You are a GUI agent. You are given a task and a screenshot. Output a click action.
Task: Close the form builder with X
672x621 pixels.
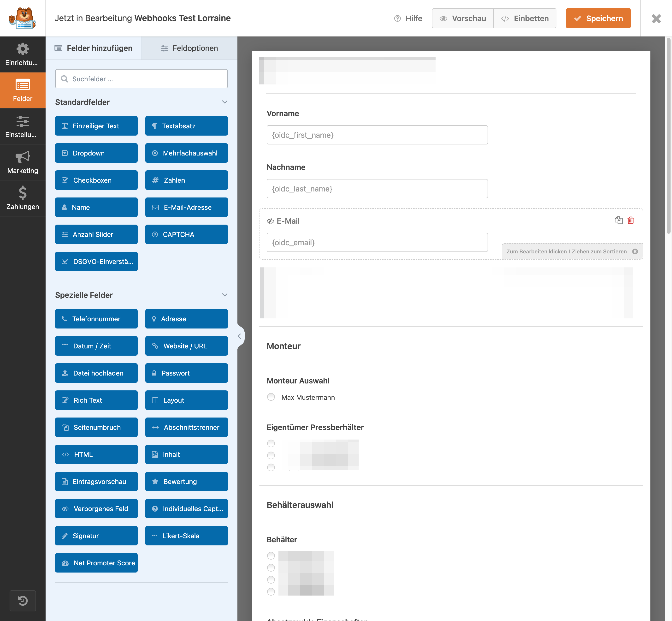point(656,18)
